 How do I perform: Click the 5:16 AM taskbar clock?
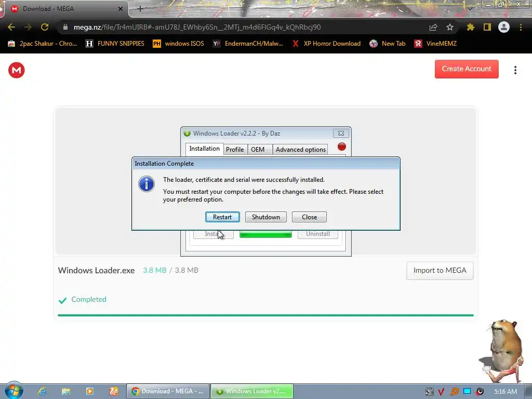[x=505, y=392]
